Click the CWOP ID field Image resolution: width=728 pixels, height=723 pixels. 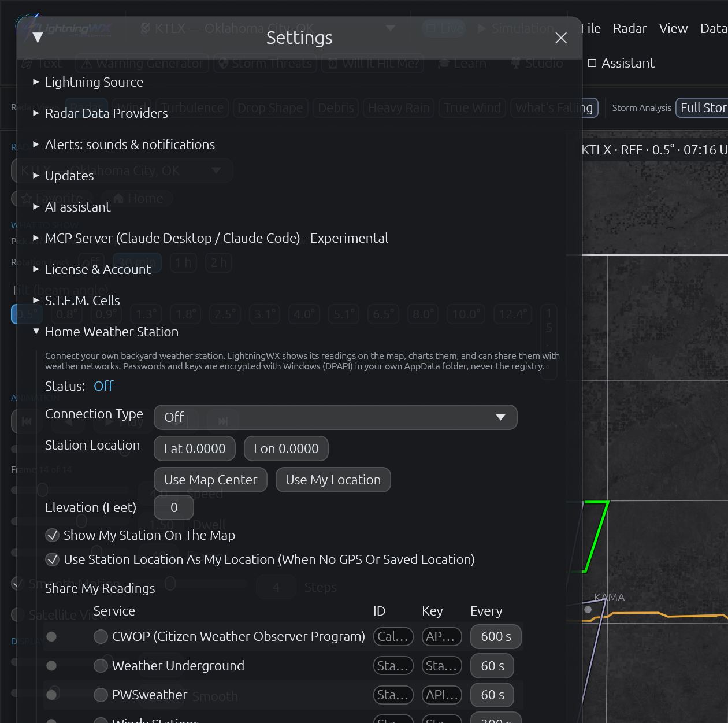(393, 636)
